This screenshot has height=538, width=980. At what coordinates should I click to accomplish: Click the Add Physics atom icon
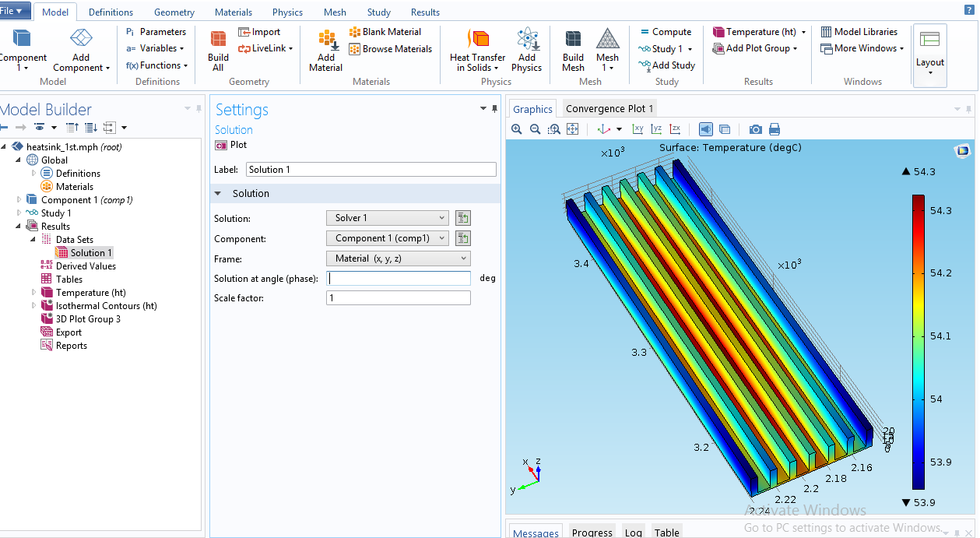tap(527, 49)
